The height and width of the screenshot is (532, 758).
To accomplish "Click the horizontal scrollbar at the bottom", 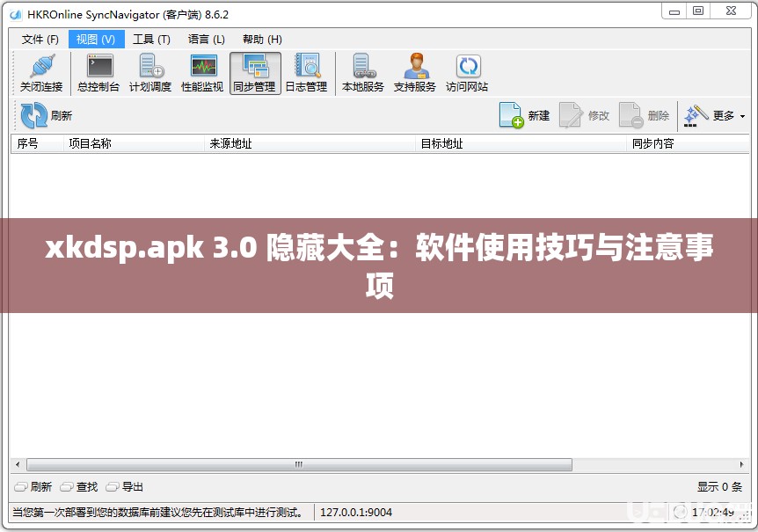I will (297, 464).
